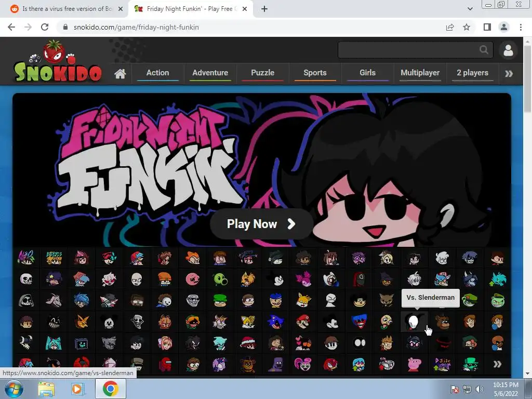The width and height of the screenshot is (532, 399).
Task: Open the Peashooter plant mod icon
Action: (x=220, y=279)
